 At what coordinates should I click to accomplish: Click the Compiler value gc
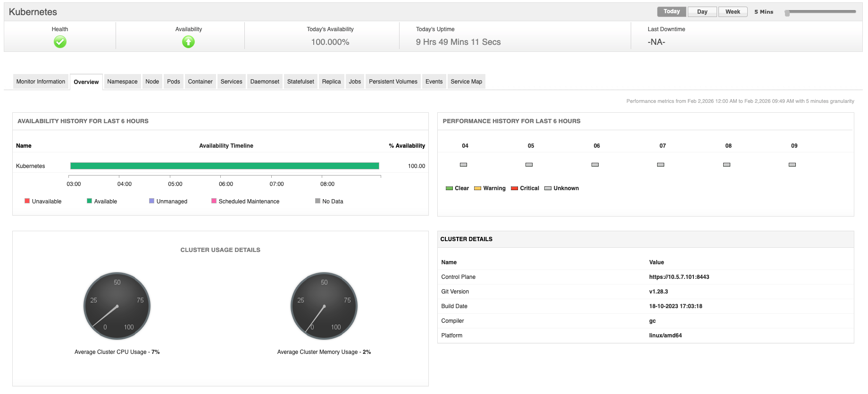tap(652, 321)
